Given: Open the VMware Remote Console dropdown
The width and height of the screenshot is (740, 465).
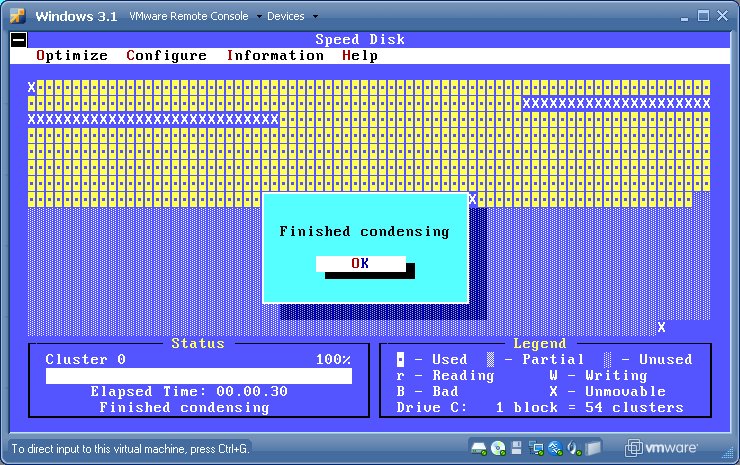Looking at the screenshot, I should point(195,17).
